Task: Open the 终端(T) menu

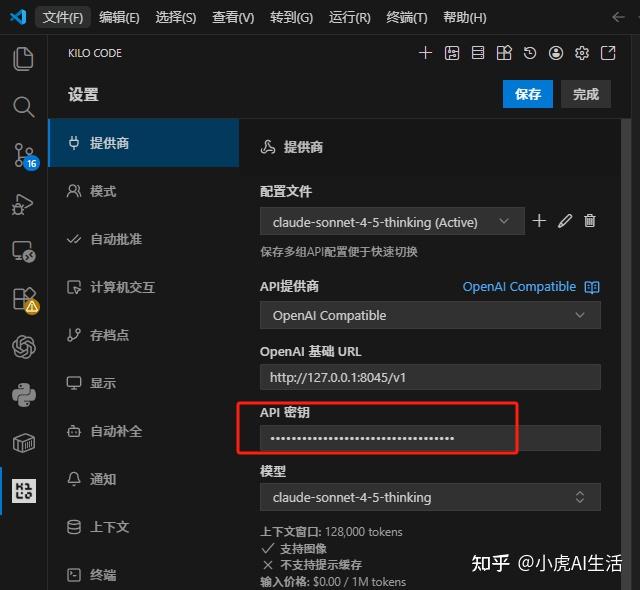Action: pyautogui.click(x=407, y=18)
